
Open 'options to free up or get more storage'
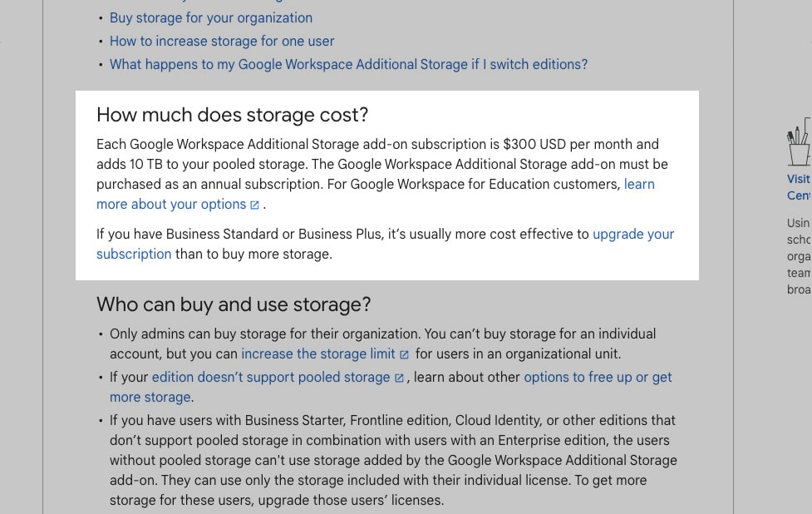pos(598,378)
